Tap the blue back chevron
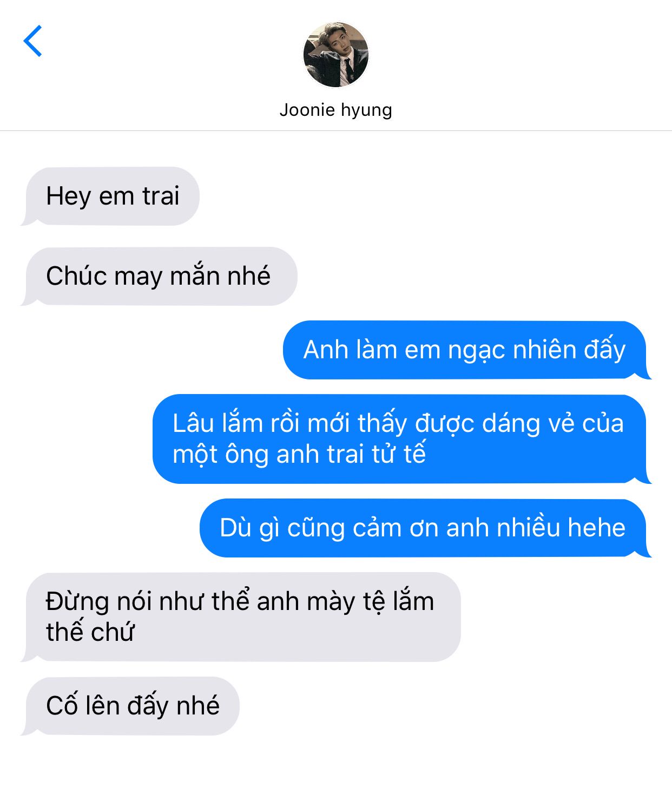 tap(33, 41)
